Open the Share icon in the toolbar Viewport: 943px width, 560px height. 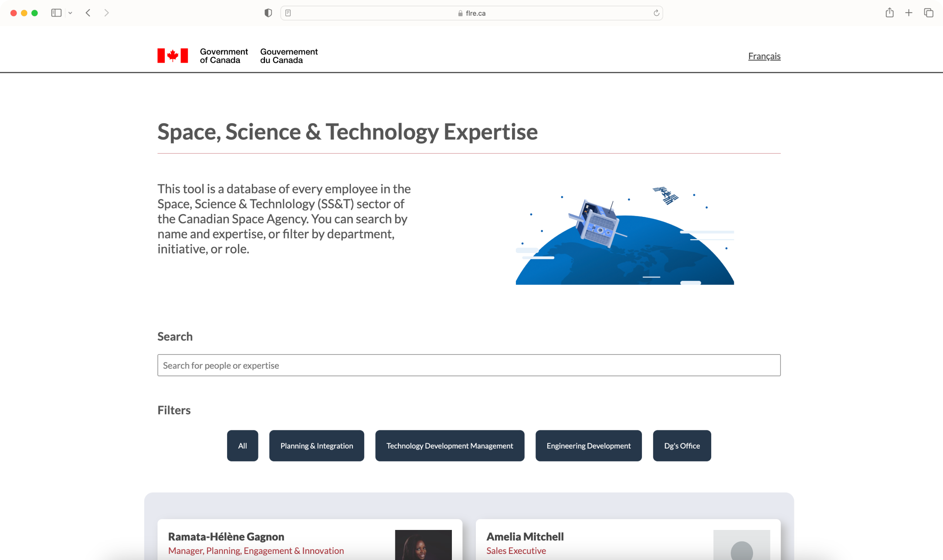tap(889, 13)
